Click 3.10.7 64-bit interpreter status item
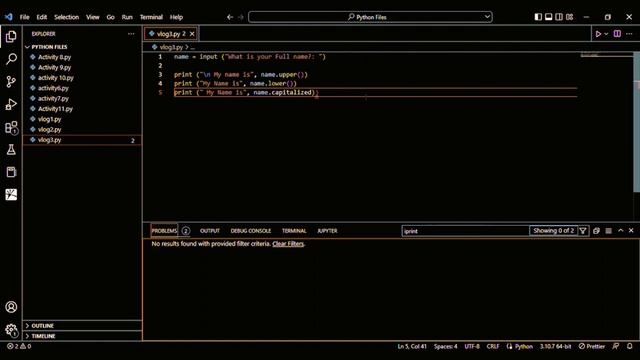This screenshot has height=360, width=640. tap(556, 346)
